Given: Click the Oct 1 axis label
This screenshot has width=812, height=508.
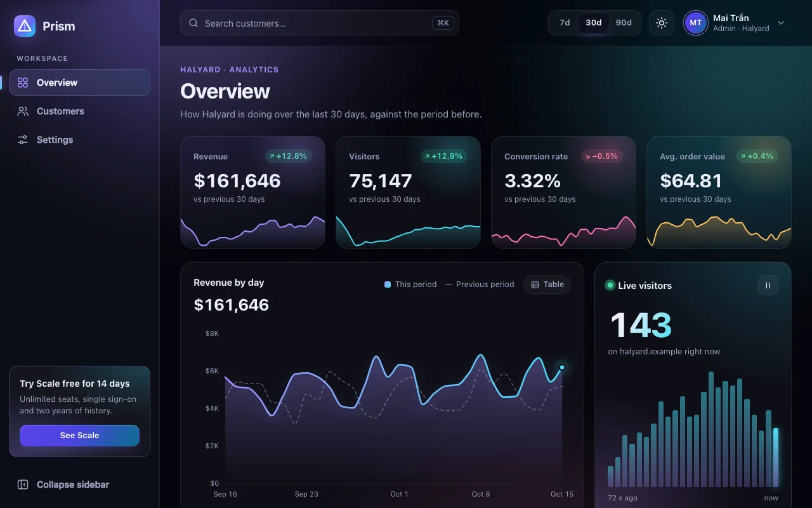Looking at the screenshot, I should (399, 494).
